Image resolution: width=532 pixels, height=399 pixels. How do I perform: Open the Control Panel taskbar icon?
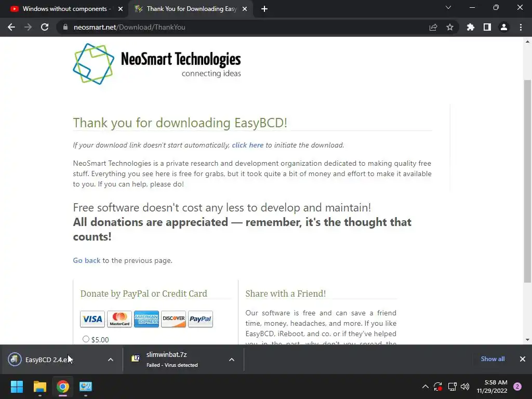[86, 387]
